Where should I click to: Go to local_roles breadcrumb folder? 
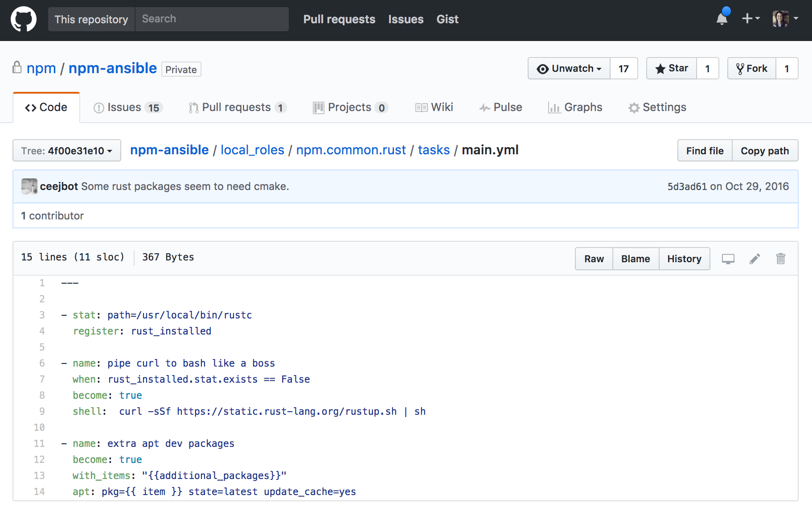(252, 150)
